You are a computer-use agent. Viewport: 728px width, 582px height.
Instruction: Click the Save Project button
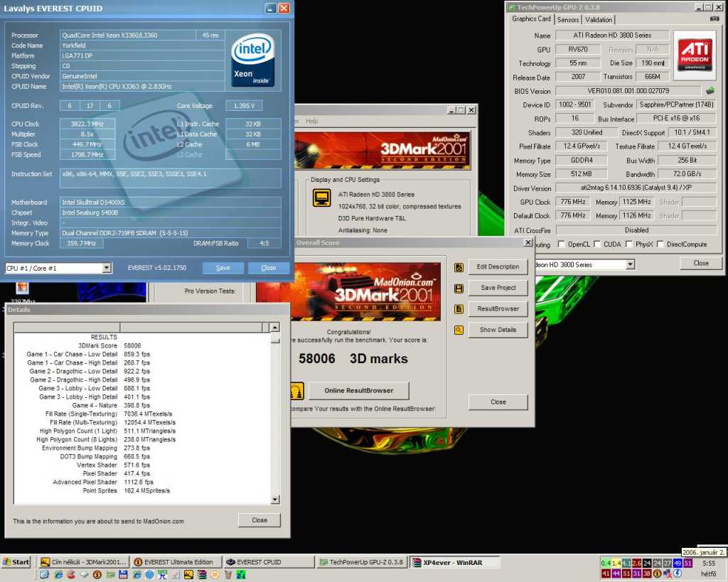(x=498, y=288)
